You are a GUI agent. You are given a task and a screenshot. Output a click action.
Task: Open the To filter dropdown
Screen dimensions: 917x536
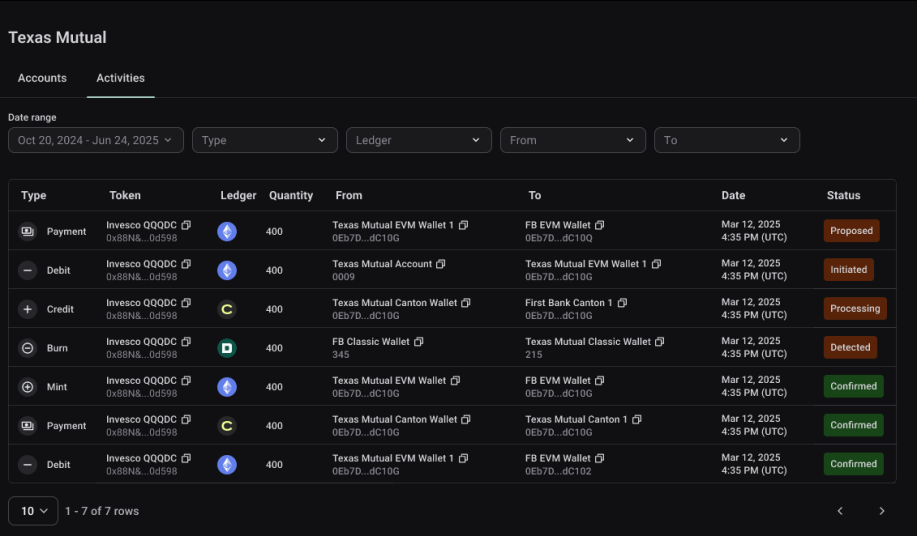tap(727, 140)
